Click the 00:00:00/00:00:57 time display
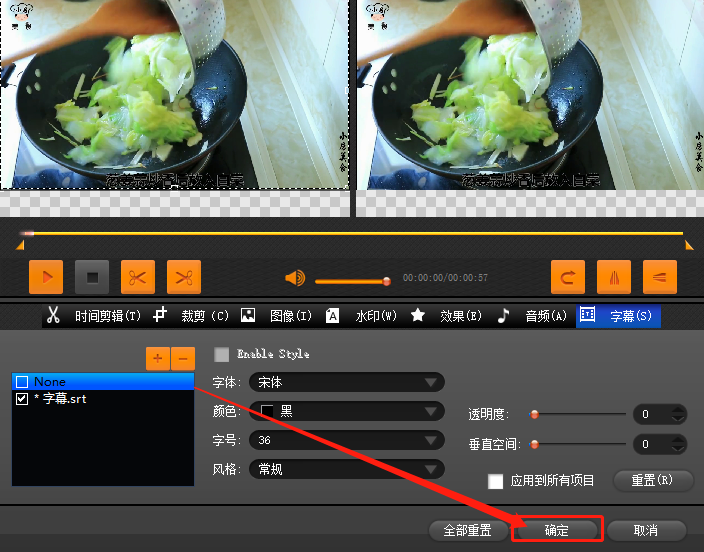This screenshot has height=552, width=704. click(x=445, y=278)
